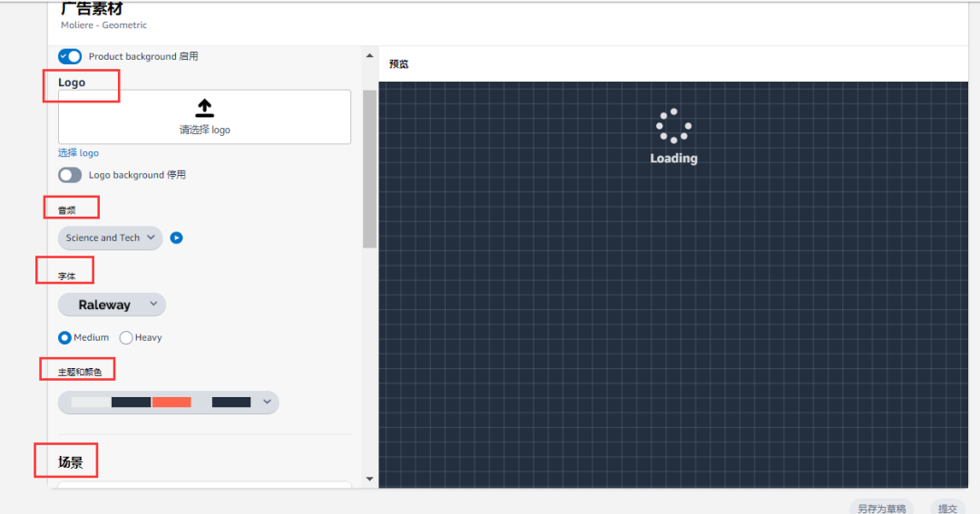
Task: Click the Loading text in preview
Action: point(673,159)
